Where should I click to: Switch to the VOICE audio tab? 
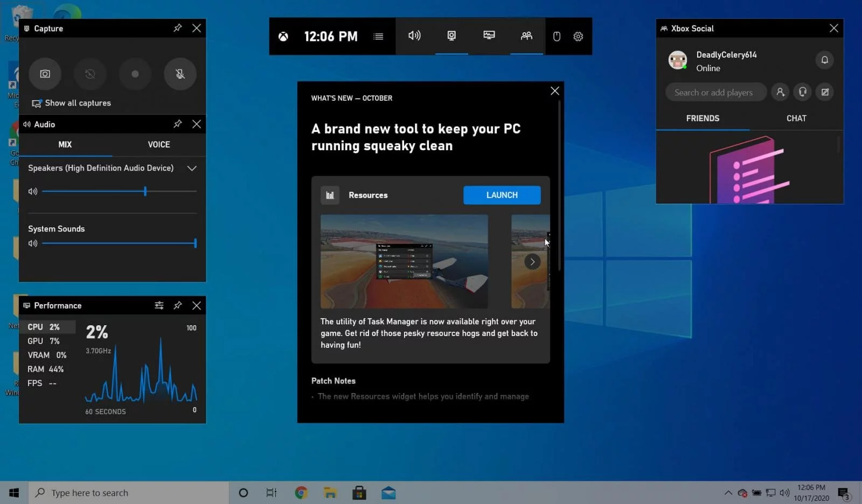(x=159, y=144)
